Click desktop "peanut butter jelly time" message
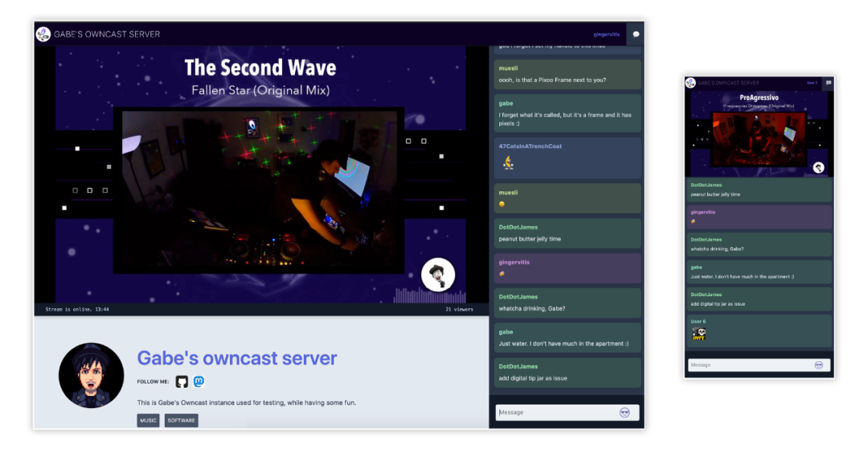 click(567, 233)
